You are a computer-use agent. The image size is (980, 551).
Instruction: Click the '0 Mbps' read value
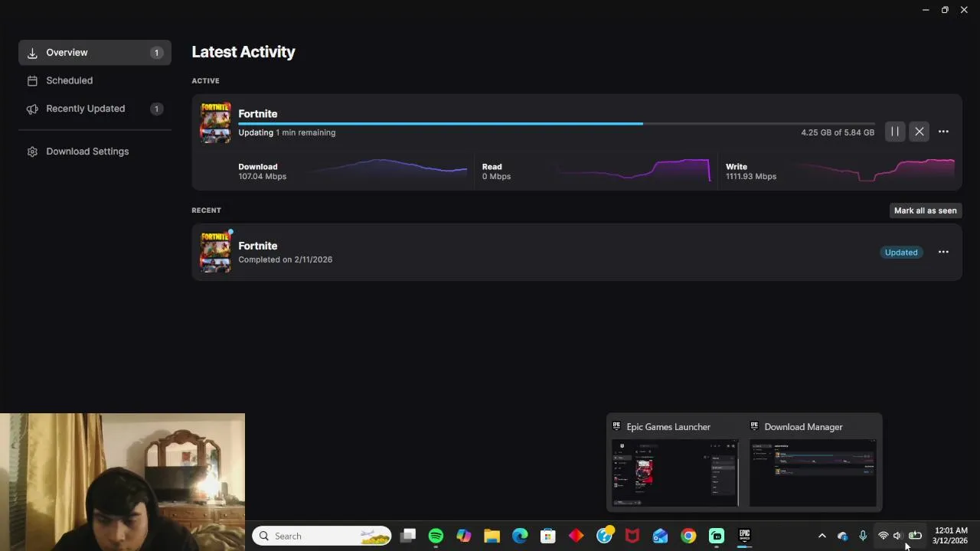click(x=496, y=177)
